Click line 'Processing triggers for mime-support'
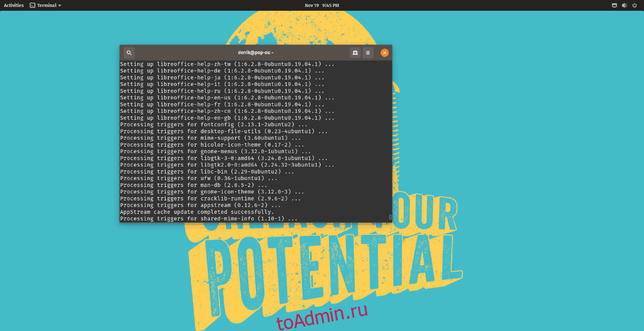This screenshot has height=331, width=644. coord(210,138)
